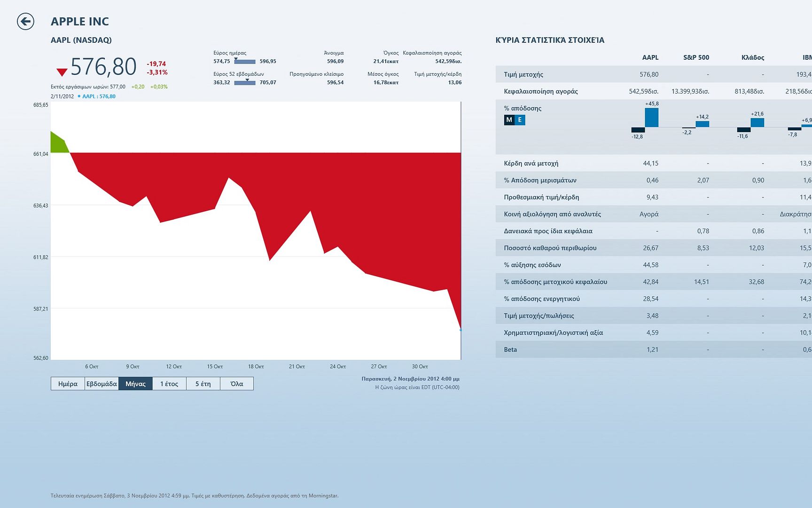Image resolution: width=812 pixels, height=508 pixels.
Task: Toggle M performance period button
Action: tap(509, 120)
